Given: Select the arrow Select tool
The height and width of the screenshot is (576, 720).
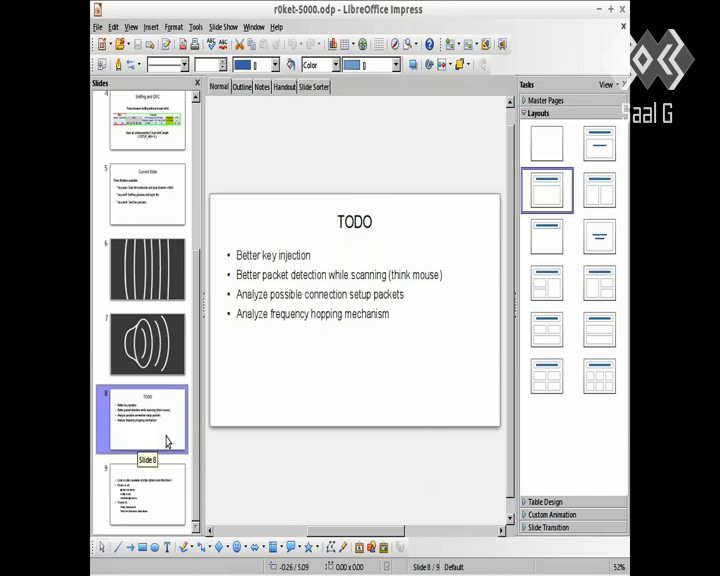Looking at the screenshot, I should [102, 547].
